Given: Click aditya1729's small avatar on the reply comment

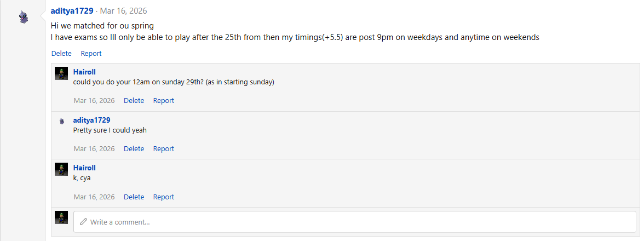Looking at the screenshot, I should click(61, 121).
